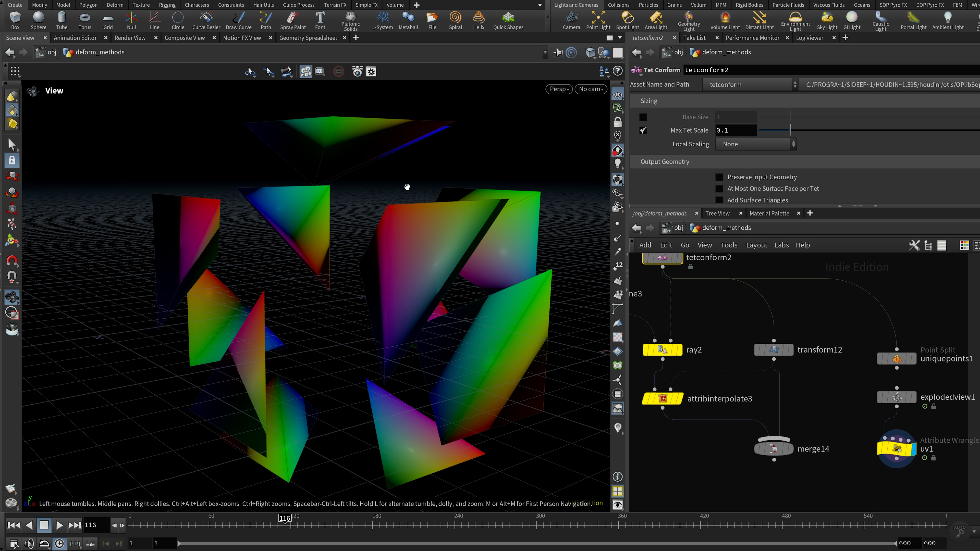Select the merge14 node in the network
980x551 pixels.
point(774,449)
